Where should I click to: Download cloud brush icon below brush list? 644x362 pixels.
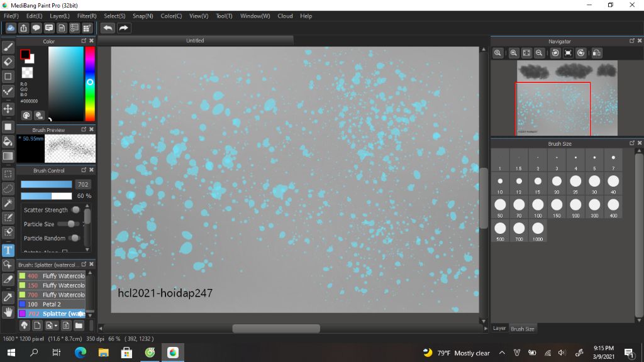25,326
